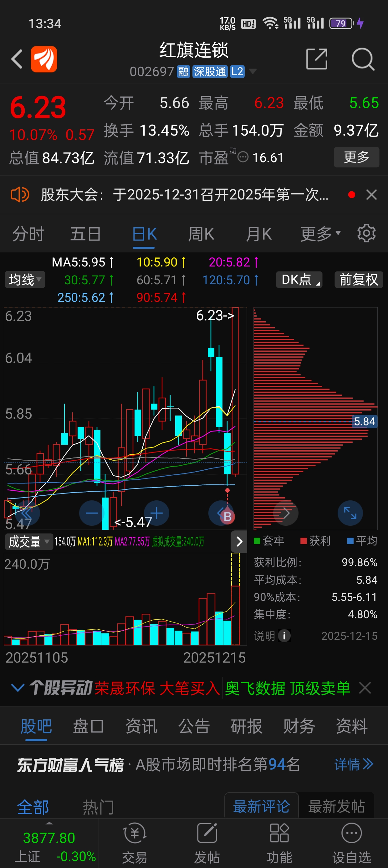Open the 资料 tab
Image resolution: width=388 pixels, height=868 pixels.
pyautogui.click(x=352, y=726)
